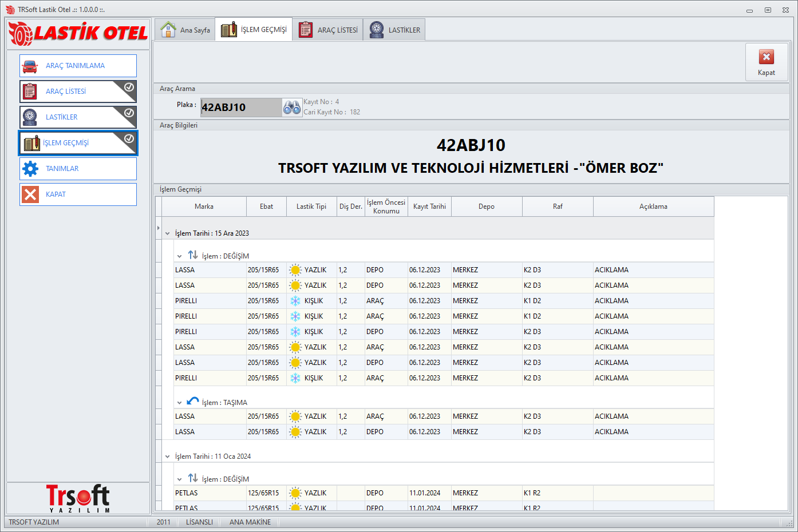Click ANA MAKİNE in the status bar
The image size is (798, 532).
pyautogui.click(x=250, y=522)
